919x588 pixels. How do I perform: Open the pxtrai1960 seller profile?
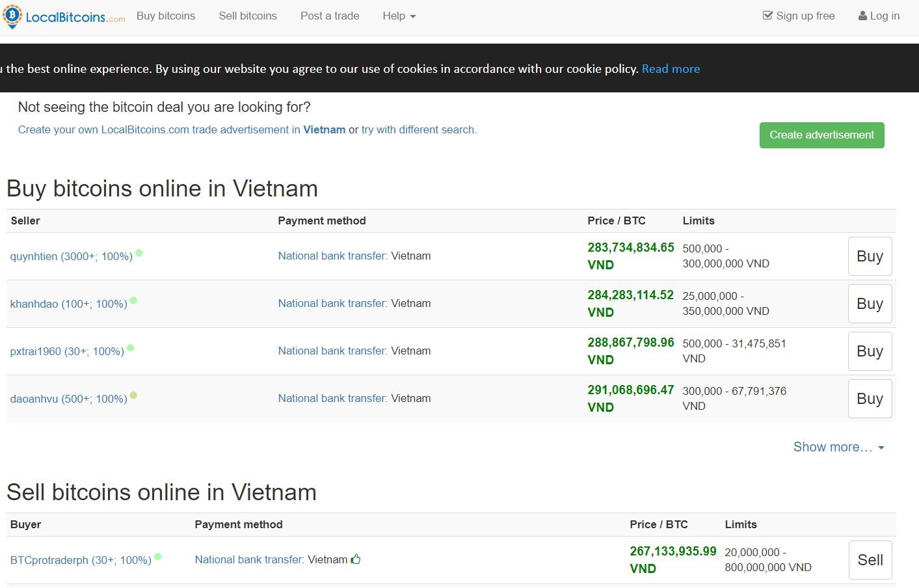coord(67,351)
